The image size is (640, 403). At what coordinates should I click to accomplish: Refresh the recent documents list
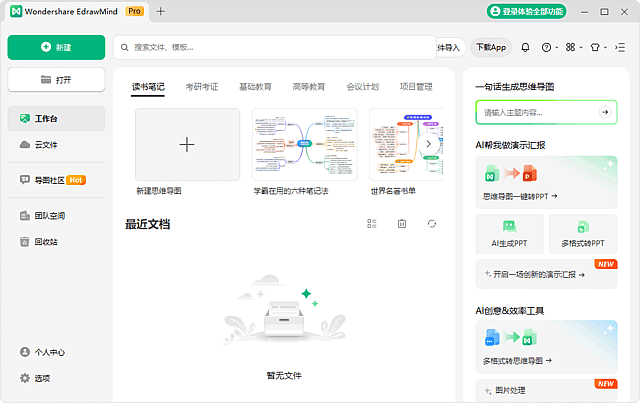click(431, 224)
